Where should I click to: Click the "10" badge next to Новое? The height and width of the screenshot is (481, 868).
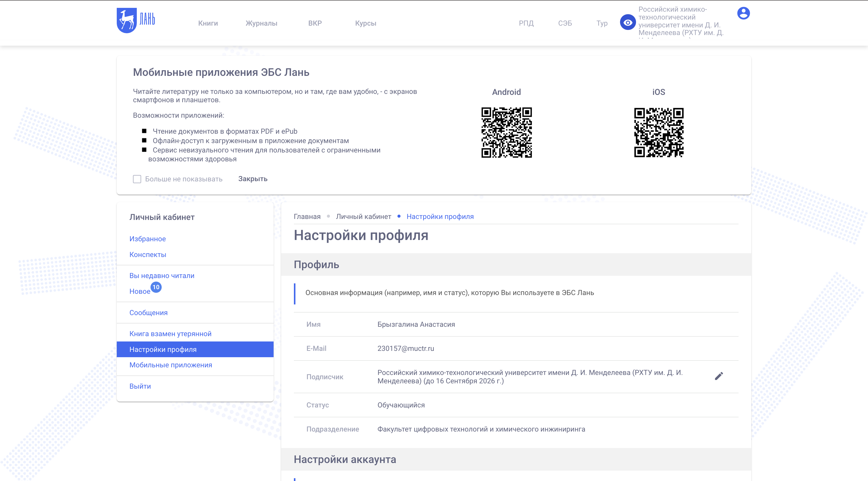pos(156,287)
